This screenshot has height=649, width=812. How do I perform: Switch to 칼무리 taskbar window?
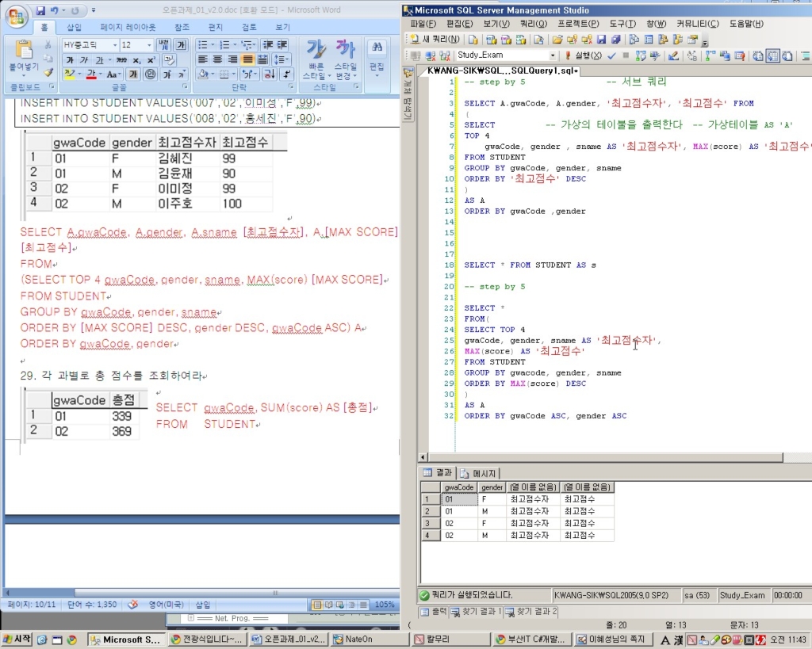(x=451, y=639)
